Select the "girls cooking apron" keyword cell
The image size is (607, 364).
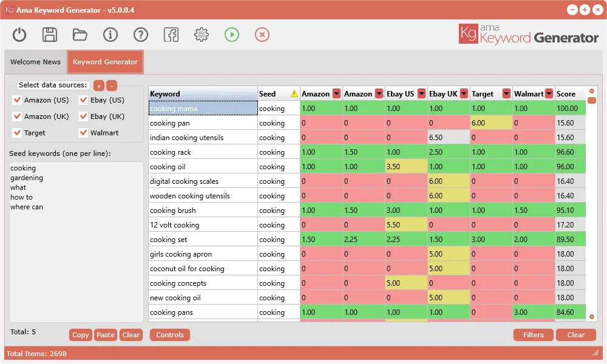pyautogui.click(x=203, y=254)
